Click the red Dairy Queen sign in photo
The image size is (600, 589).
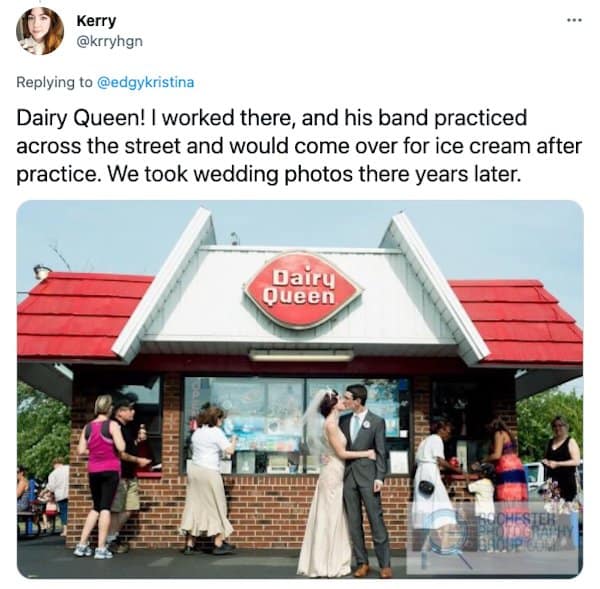pyautogui.click(x=302, y=289)
